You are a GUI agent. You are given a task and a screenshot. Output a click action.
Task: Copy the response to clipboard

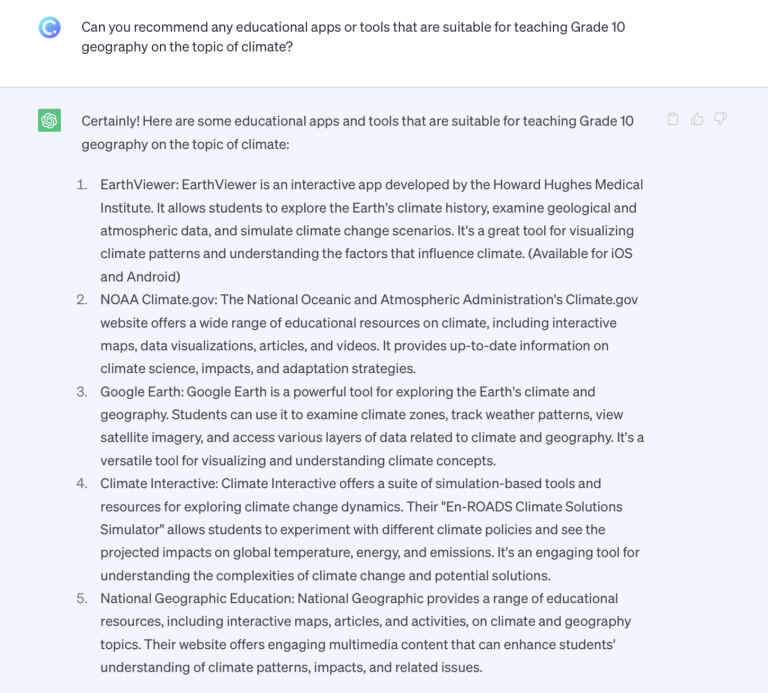pos(673,120)
